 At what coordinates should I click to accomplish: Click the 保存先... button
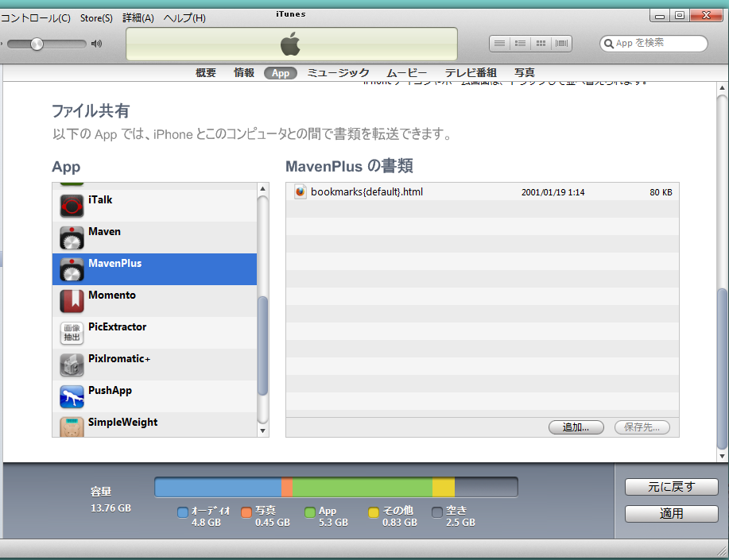(x=642, y=427)
